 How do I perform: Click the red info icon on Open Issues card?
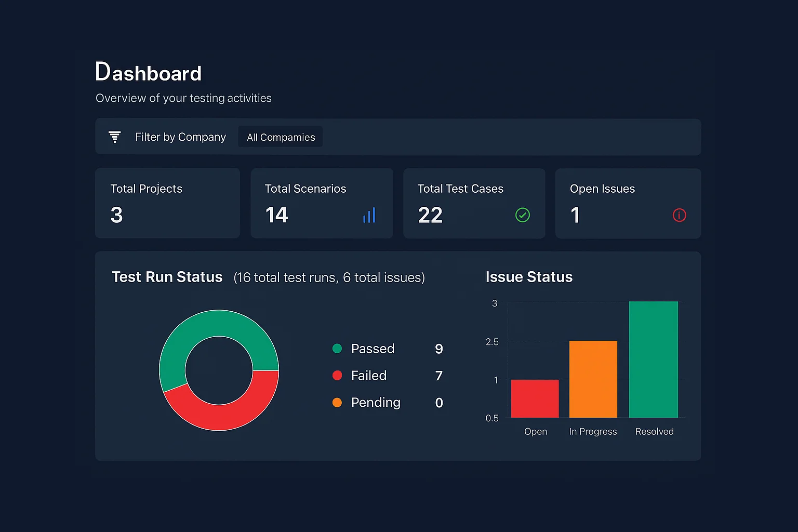[679, 215]
